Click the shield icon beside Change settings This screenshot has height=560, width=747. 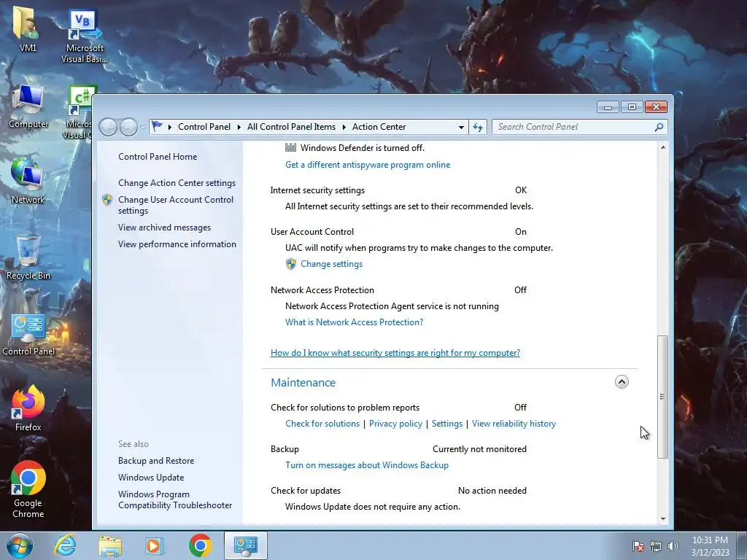click(x=291, y=264)
